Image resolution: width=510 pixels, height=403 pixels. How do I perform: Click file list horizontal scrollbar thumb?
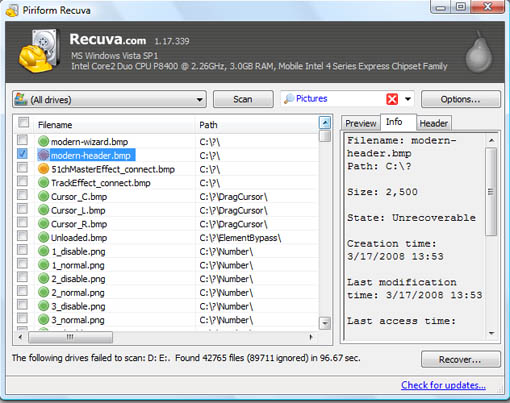pyautogui.click(x=70, y=337)
